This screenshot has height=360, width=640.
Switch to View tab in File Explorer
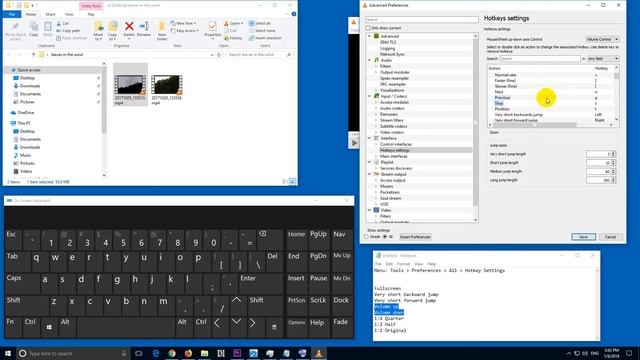pyautogui.click(x=69, y=14)
